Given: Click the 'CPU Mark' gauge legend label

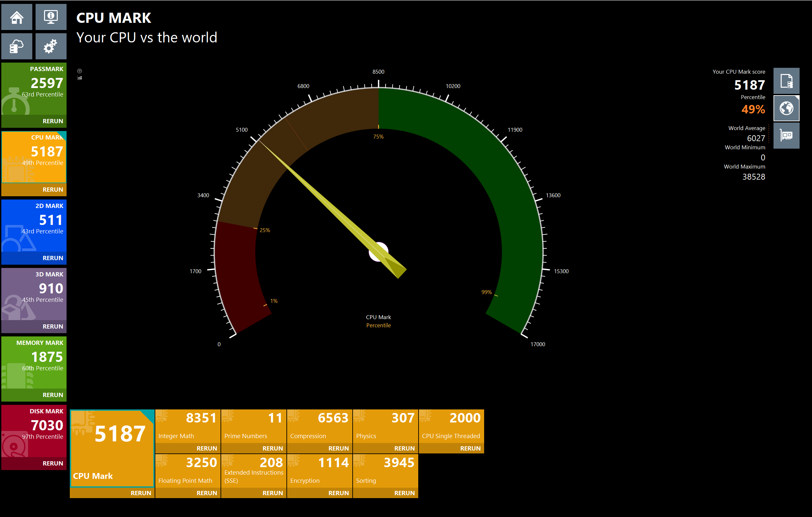Looking at the screenshot, I should [378, 317].
